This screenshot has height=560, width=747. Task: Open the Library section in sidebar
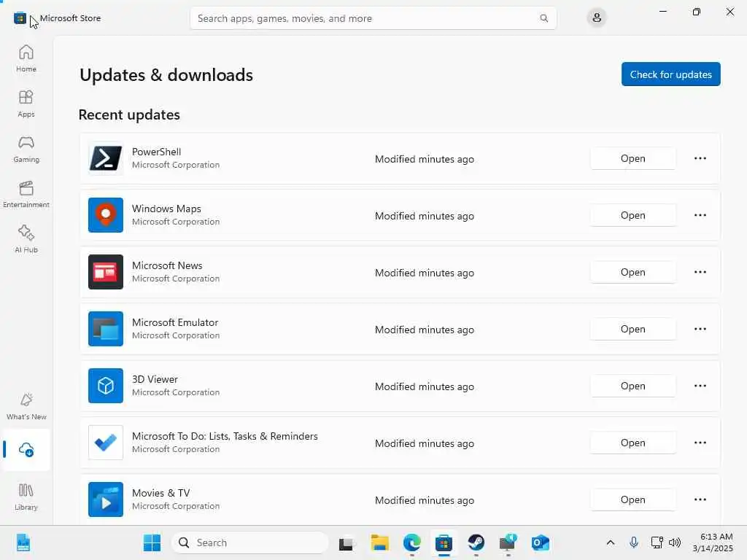coord(26,497)
